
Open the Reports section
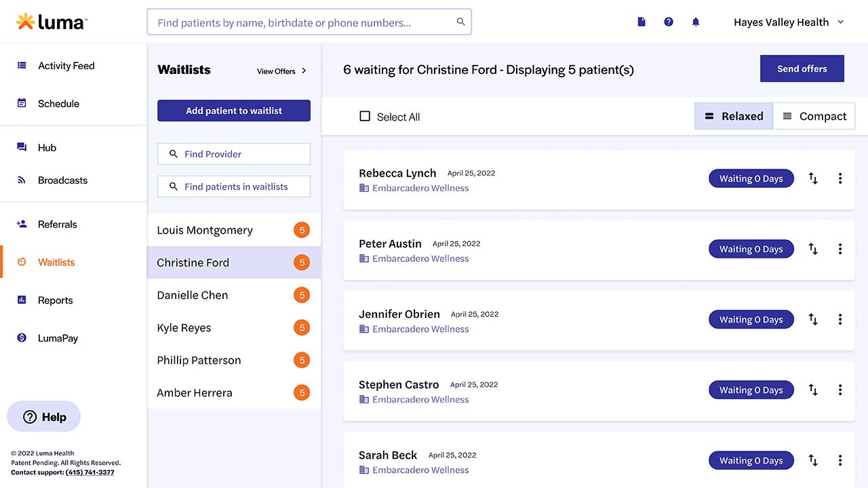tap(55, 300)
